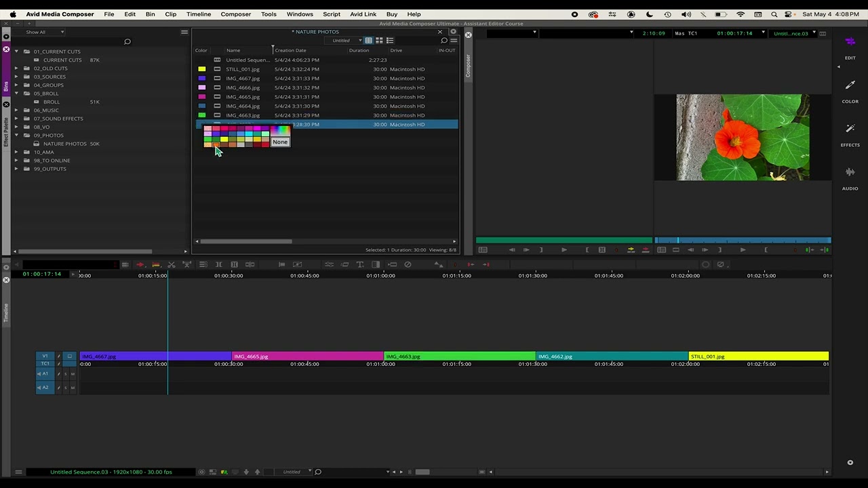Open the Avid Link menu
Screen dimensions: 868x488
[x=363, y=14]
